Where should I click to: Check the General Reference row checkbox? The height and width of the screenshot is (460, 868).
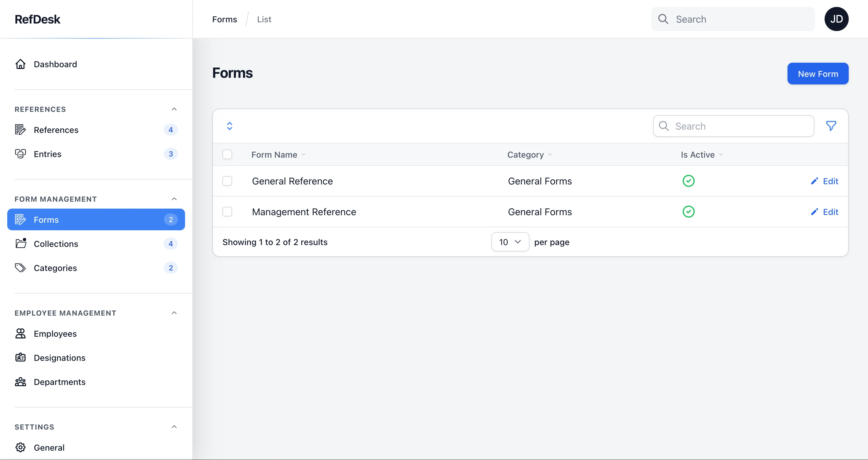(x=228, y=181)
